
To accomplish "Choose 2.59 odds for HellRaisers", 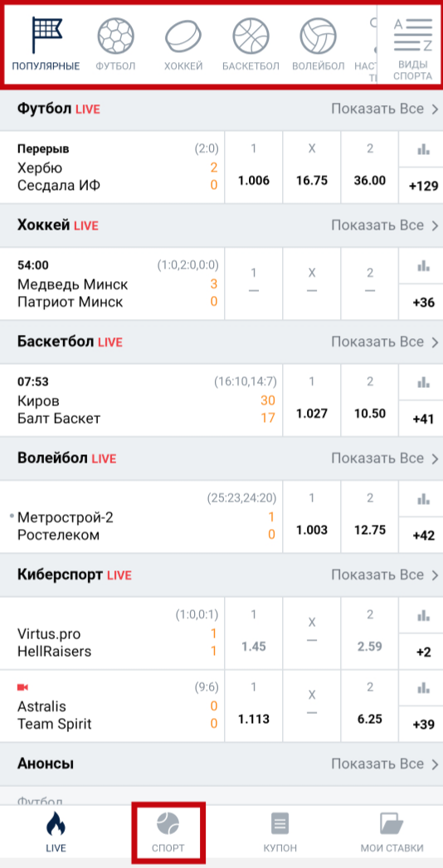I will (370, 633).
